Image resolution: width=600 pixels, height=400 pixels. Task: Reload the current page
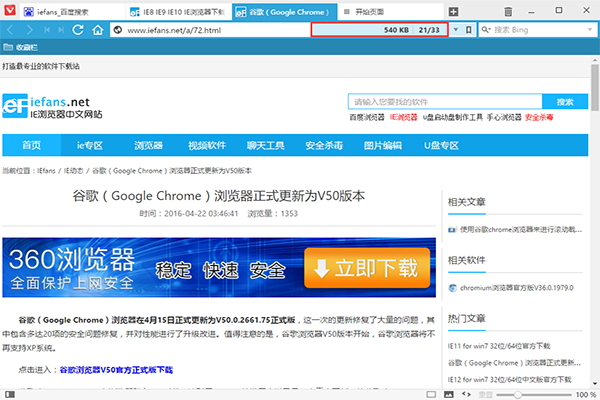(x=78, y=30)
